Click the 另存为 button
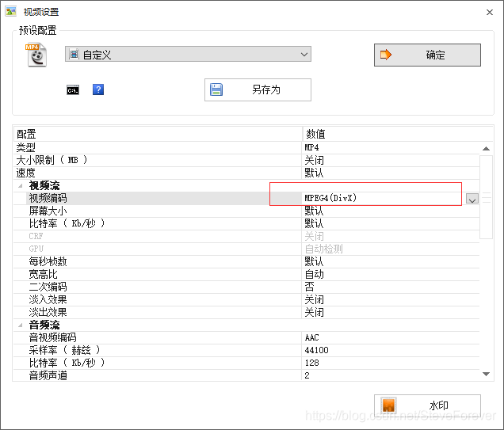Image resolution: width=504 pixels, height=430 pixels. tap(258, 89)
